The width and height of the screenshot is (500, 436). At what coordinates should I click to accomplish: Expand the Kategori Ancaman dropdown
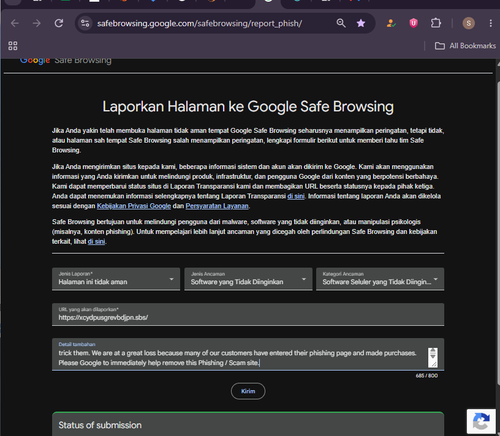click(380, 279)
